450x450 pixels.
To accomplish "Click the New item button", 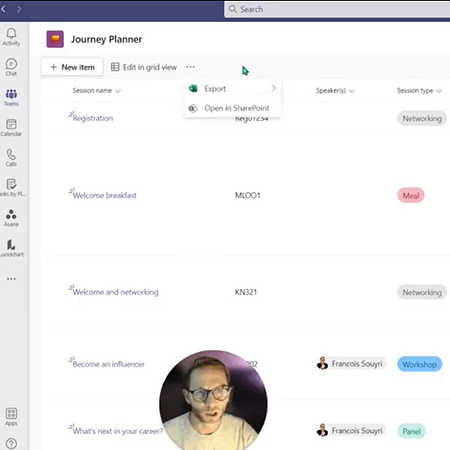I will point(72,67).
